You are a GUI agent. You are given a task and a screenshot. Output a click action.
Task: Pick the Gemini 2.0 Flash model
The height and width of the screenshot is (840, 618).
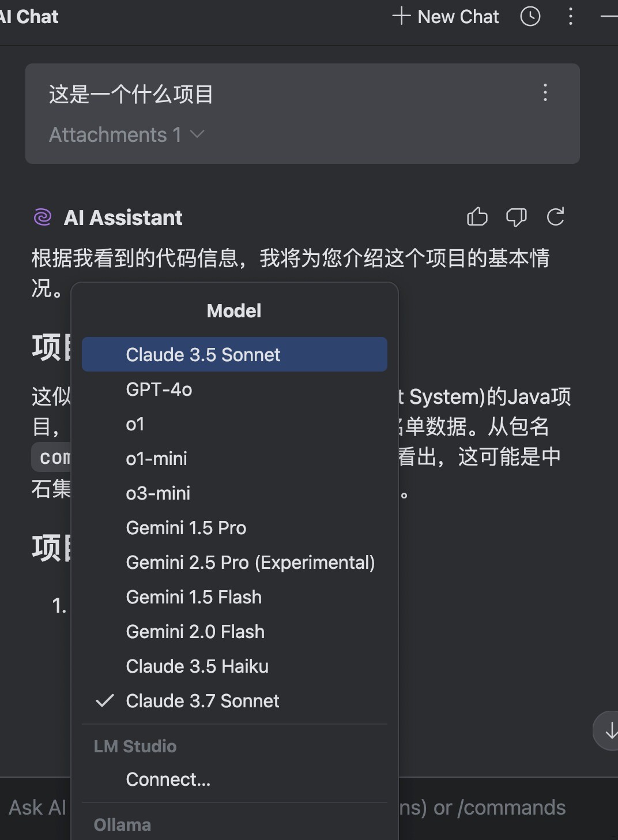195,632
